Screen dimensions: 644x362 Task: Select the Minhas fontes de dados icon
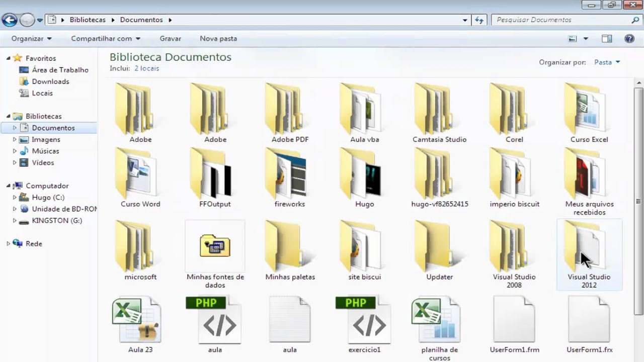pos(215,246)
